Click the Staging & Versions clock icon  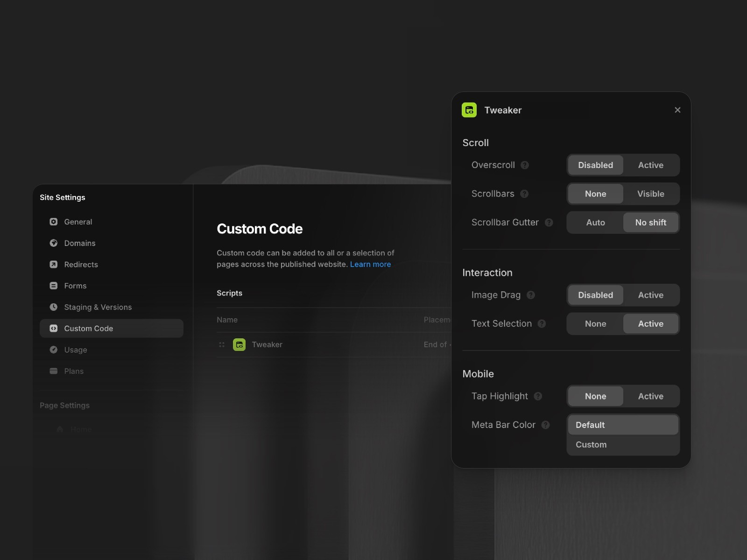tap(53, 307)
